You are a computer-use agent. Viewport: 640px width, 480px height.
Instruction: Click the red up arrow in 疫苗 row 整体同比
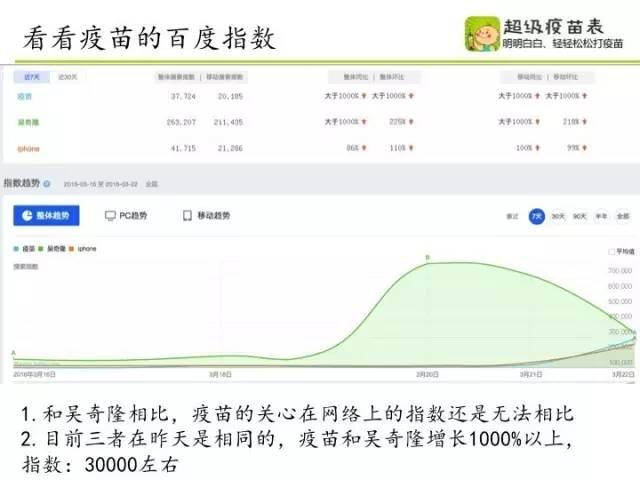tap(364, 96)
